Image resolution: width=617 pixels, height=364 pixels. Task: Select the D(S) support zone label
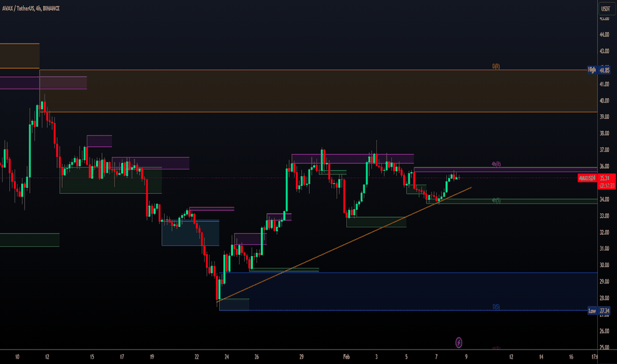click(497, 306)
